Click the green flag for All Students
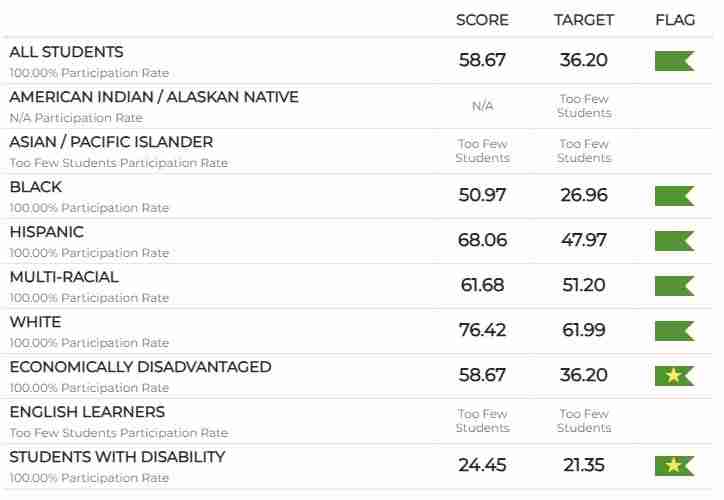This screenshot has height=500, width=724. 674,61
